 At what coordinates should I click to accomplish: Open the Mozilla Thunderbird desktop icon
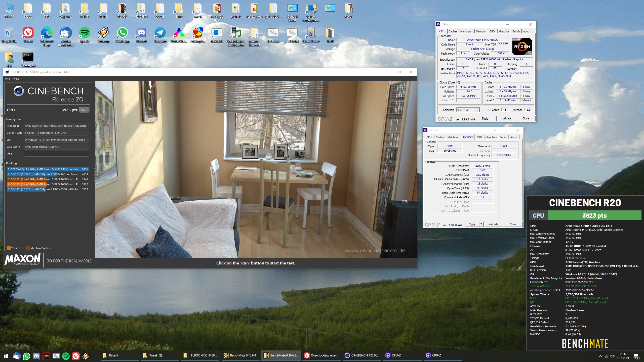tap(66, 36)
